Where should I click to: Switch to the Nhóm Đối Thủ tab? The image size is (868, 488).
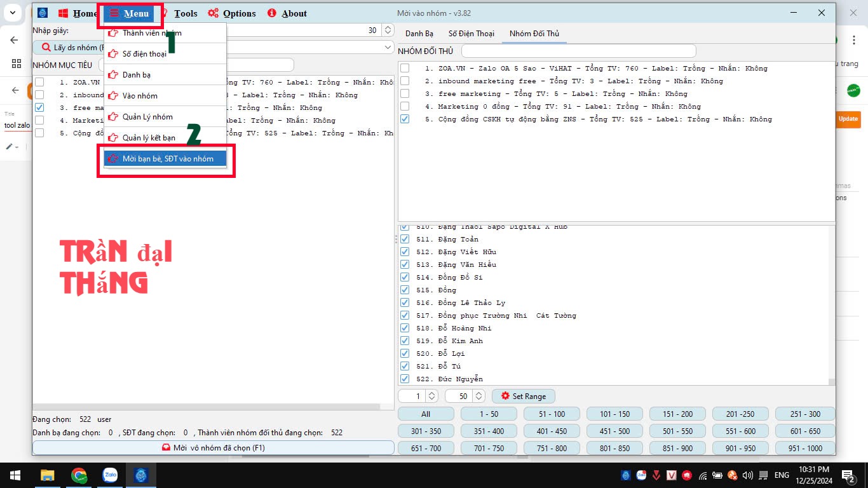534,34
